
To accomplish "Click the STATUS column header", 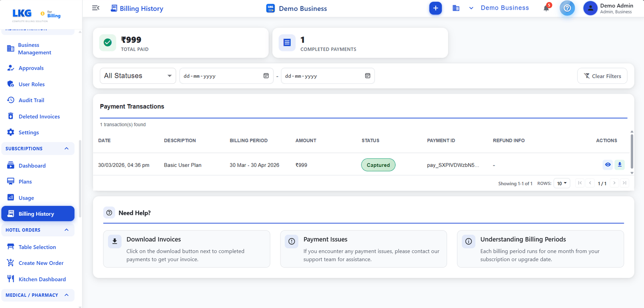I will point(370,141).
